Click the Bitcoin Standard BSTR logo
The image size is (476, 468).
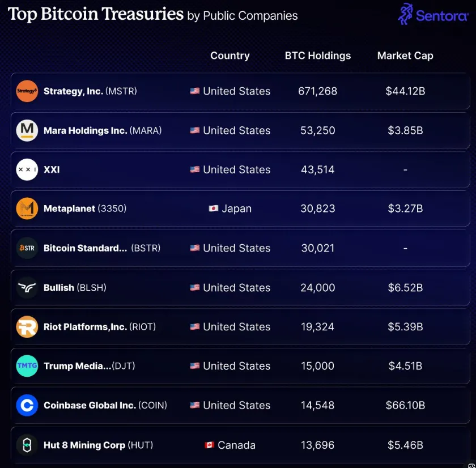[27, 248]
